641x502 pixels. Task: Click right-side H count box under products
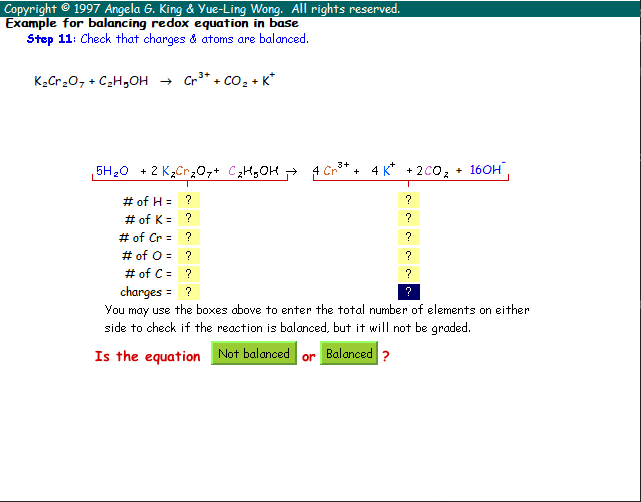(409, 200)
